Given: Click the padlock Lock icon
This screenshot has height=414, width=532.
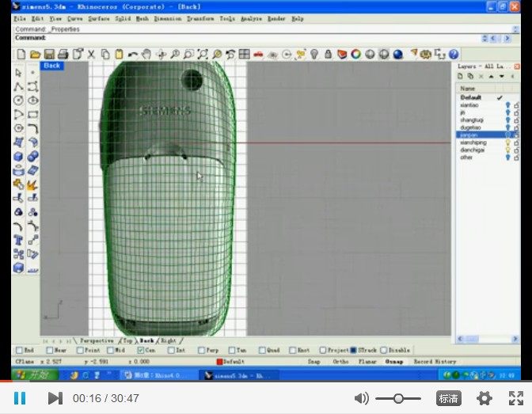Looking at the screenshot, I should [x=328, y=55].
